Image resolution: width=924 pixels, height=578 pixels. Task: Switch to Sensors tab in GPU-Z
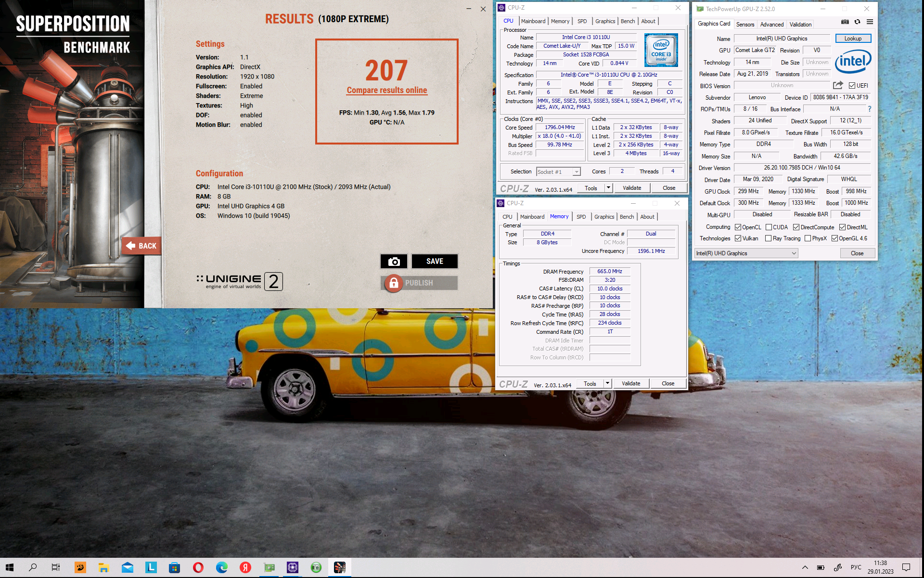pos(745,25)
